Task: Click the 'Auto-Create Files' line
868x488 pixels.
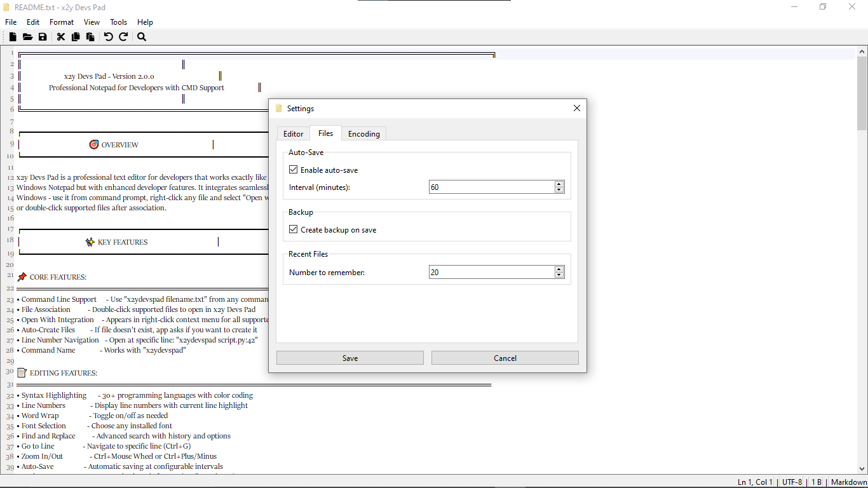Action: coord(137,330)
